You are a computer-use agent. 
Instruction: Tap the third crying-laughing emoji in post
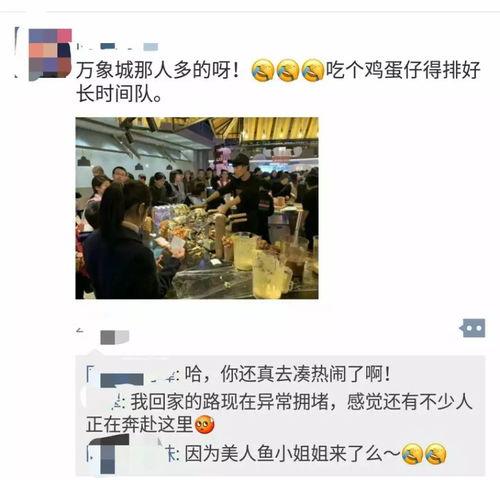313,70
